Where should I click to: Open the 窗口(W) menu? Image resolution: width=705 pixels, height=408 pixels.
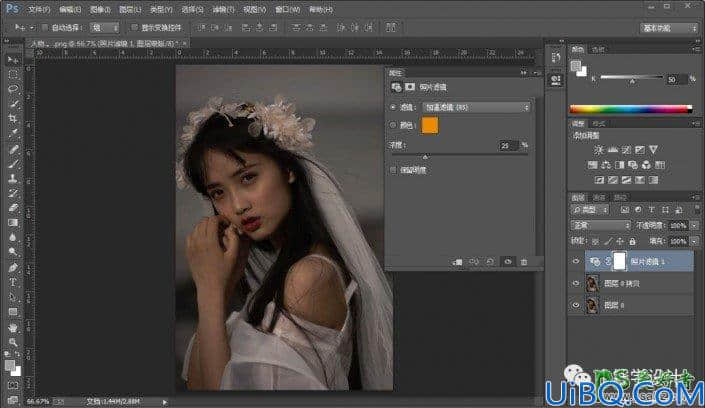288,9
